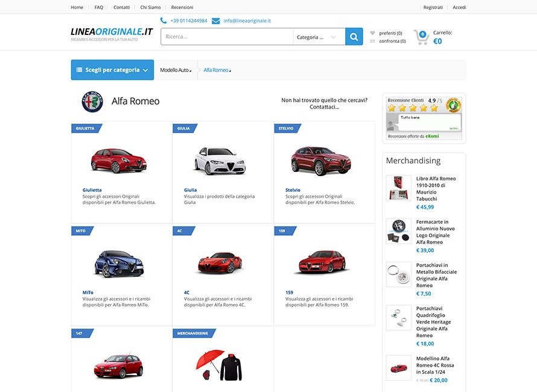Click the heart preferiti icon
Image resolution: width=537 pixels, height=392 pixels.
click(x=373, y=33)
